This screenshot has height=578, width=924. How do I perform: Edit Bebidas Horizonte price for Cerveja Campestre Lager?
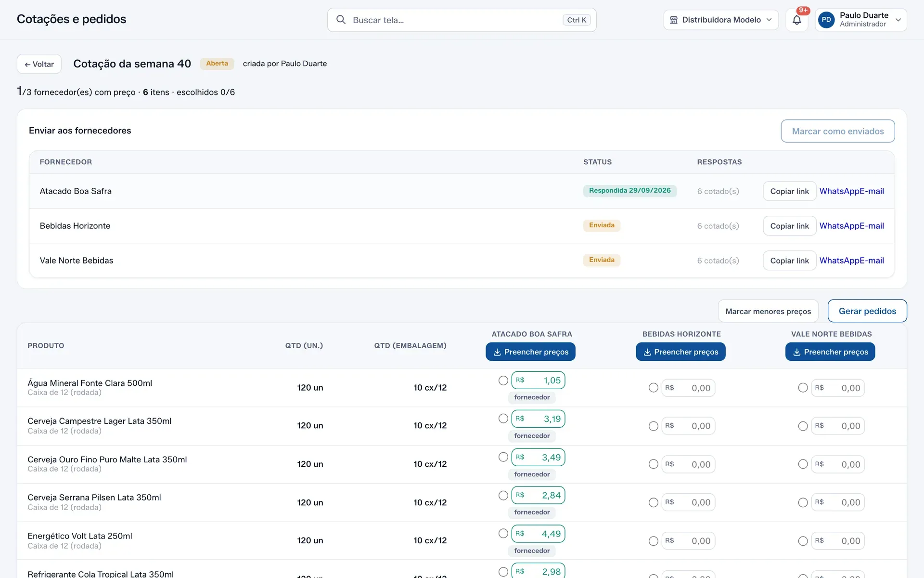tap(688, 426)
